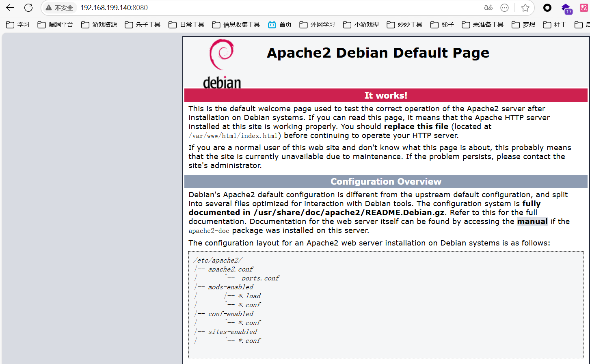Click the 'Apache2 Debian Default Page' heading
This screenshot has width=590, height=364.
(378, 53)
